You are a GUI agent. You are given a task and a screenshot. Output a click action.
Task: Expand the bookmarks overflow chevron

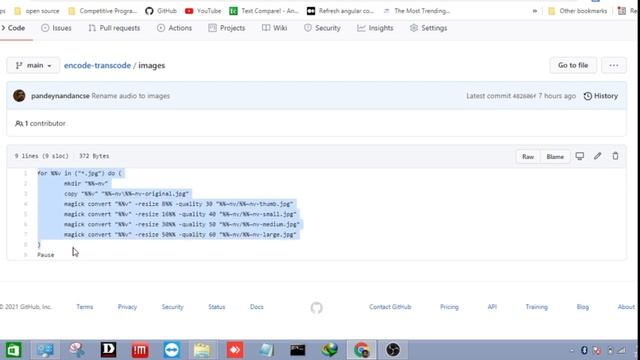click(x=535, y=11)
